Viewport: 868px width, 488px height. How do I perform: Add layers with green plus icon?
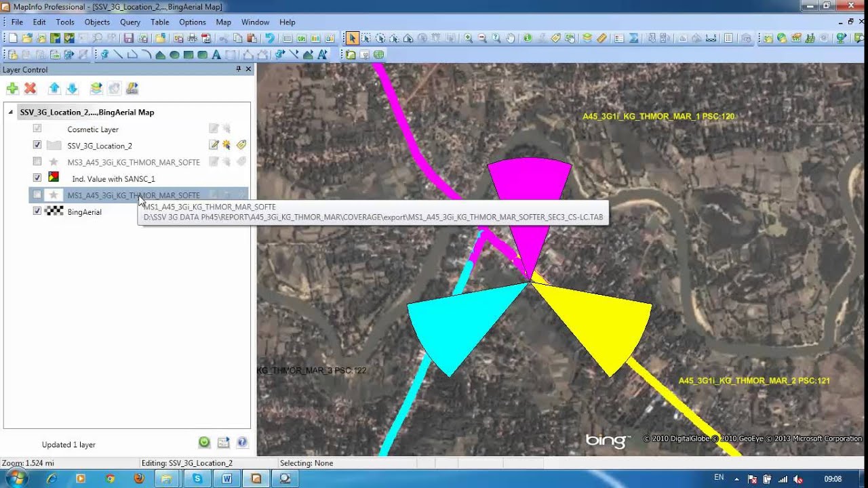click(x=12, y=88)
